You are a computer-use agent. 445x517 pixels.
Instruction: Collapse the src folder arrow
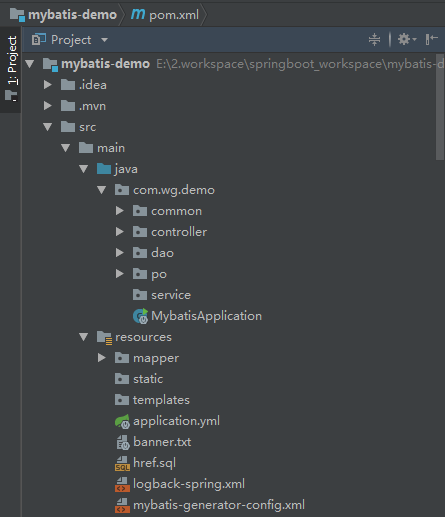point(48,127)
